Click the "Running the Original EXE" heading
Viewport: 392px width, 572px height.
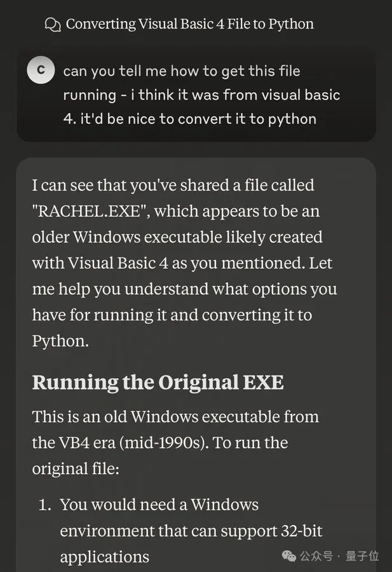(158, 383)
